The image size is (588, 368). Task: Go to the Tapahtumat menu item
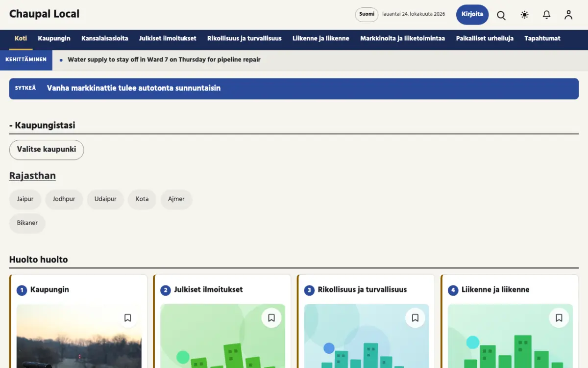click(x=542, y=38)
